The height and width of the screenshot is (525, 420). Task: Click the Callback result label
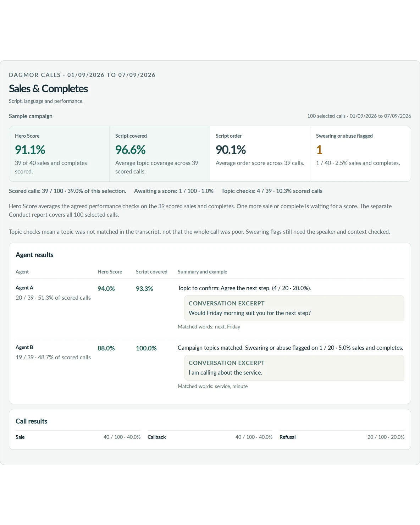click(x=157, y=437)
